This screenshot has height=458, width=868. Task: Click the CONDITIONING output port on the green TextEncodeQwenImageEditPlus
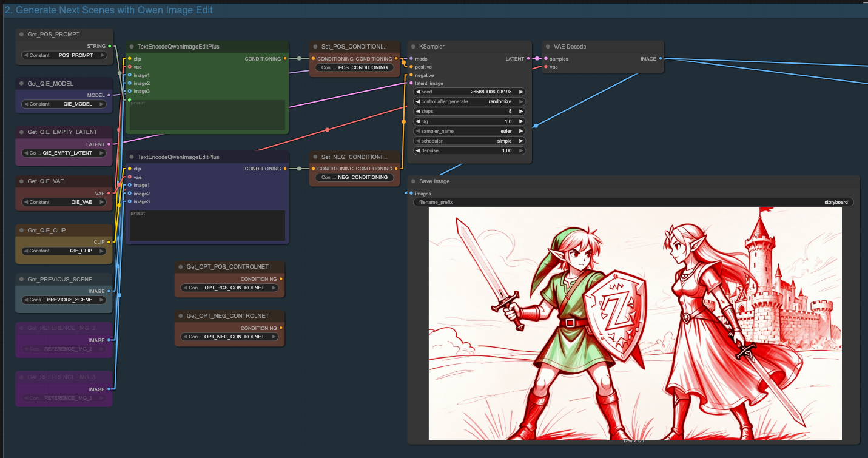point(285,59)
